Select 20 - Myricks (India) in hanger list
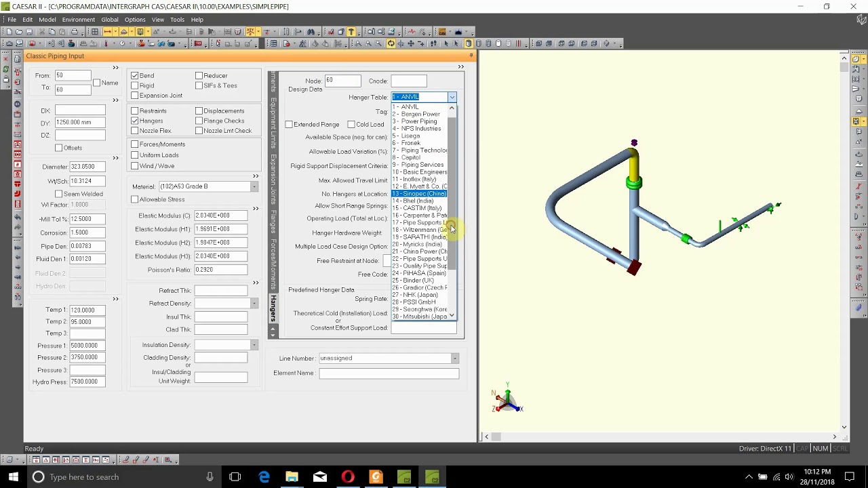The height and width of the screenshot is (488, 868). [x=419, y=244]
